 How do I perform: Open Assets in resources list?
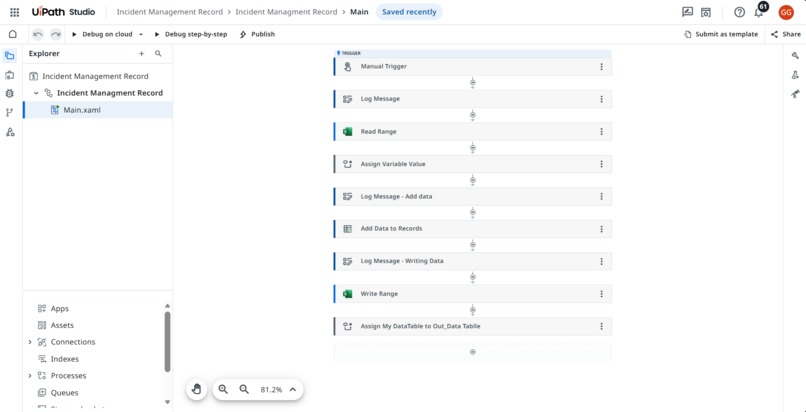click(x=62, y=325)
